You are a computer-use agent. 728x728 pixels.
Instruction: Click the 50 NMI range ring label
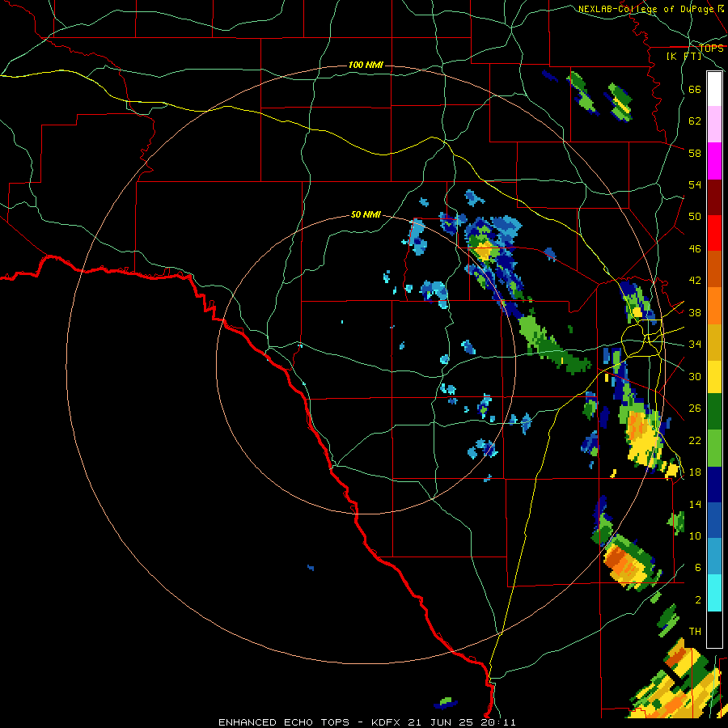[366, 214]
